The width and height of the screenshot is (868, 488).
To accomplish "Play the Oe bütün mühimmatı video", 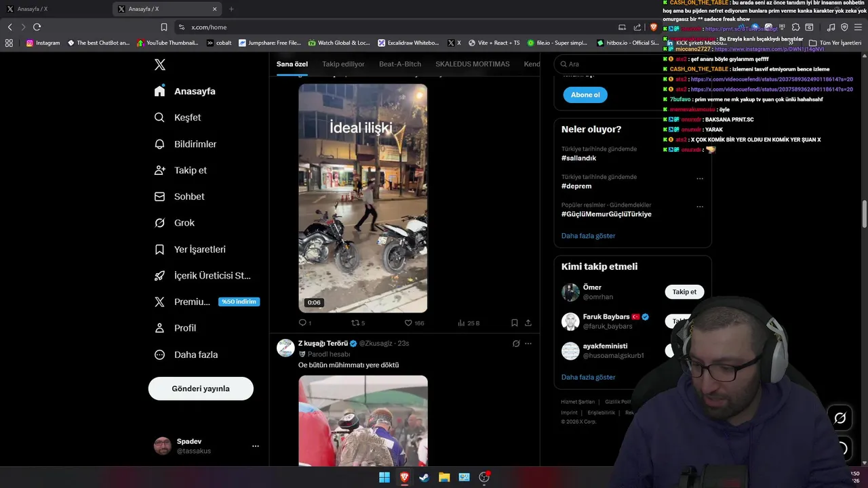I will coord(363,420).
